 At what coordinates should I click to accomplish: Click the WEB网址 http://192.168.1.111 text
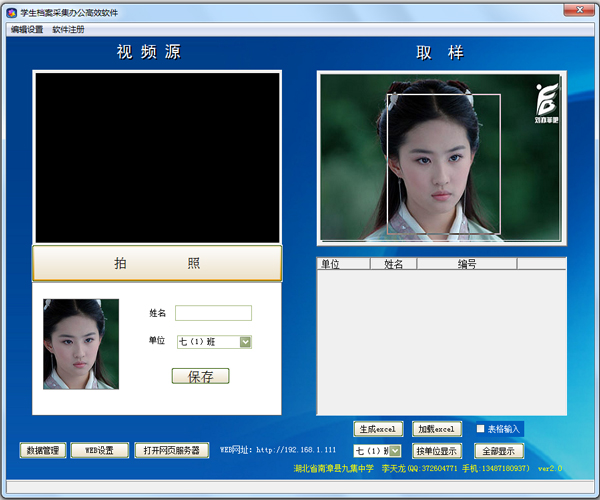278,450
